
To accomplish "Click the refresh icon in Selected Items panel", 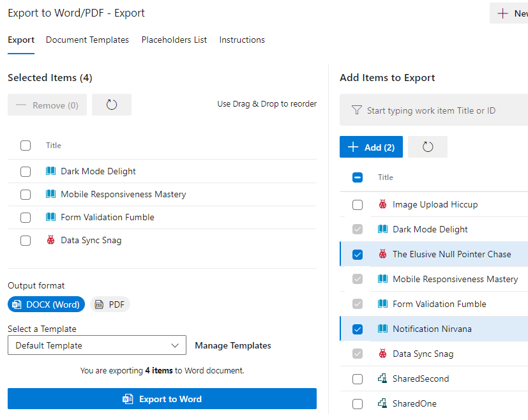I will [x=111, y=104].
